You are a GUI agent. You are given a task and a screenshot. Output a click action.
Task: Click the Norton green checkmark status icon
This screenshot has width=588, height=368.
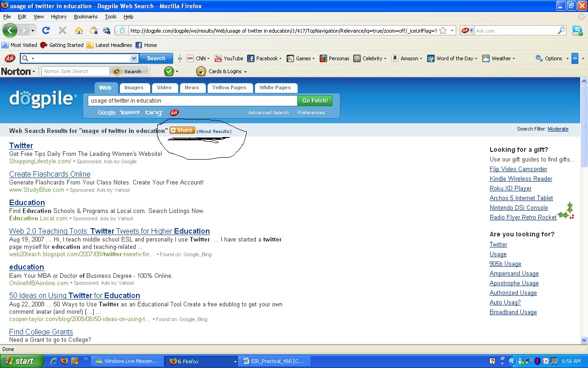169,71
